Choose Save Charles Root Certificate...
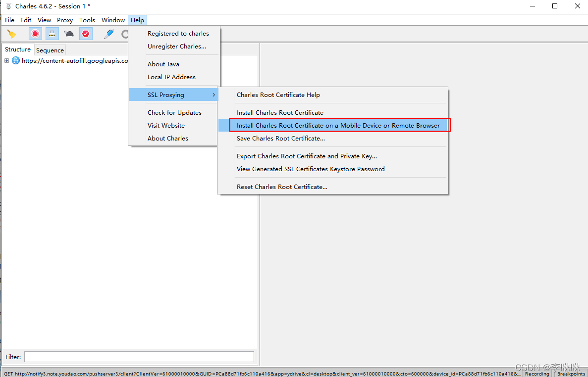 click(x=333, y=139)
